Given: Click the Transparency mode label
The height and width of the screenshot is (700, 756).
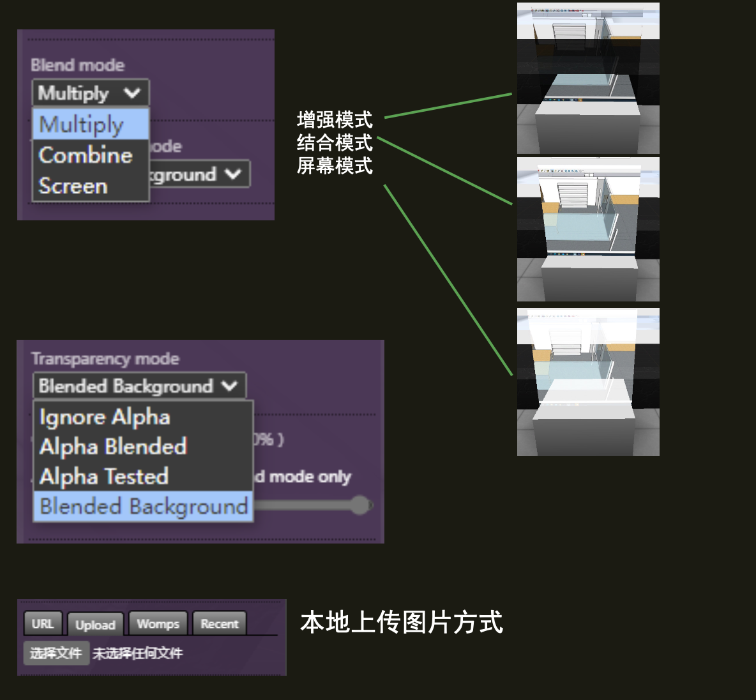Looking at the screenshot, I should tap(105, 359).
